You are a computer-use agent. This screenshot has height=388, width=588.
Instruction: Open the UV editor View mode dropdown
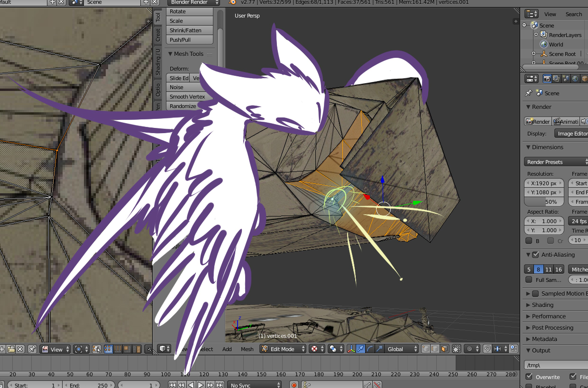click(55, 349)
